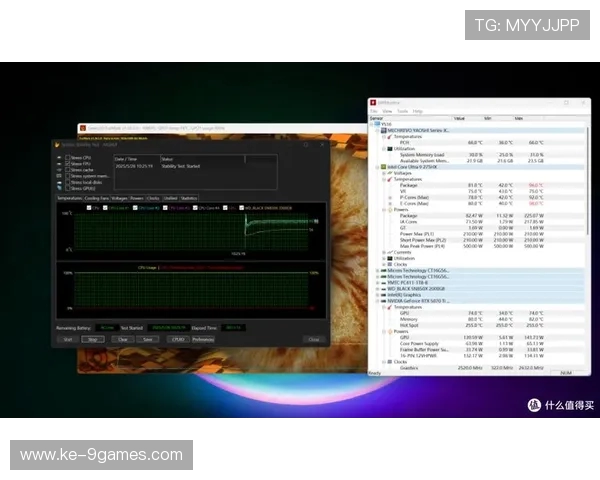Toggle the Stress FPU checkbox
This screenshot has height=480, width=600.
67,163
